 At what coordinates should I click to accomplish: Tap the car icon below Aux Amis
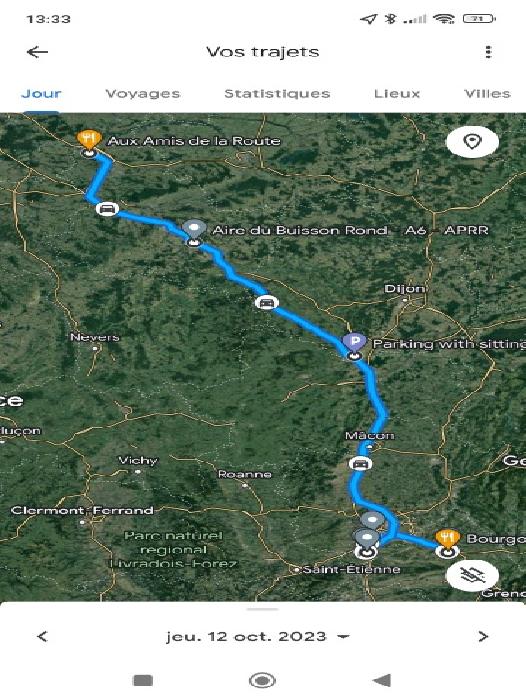pos(107,208)
